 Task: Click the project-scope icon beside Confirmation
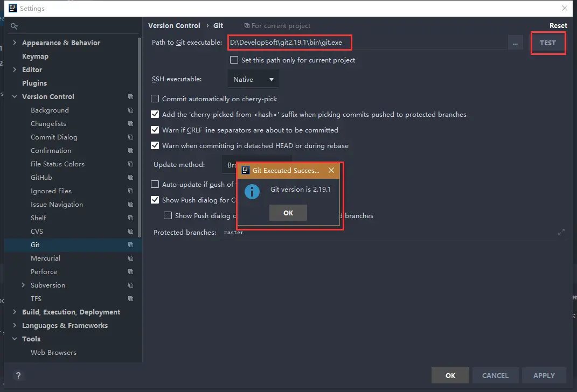click(x=130, y=150)
